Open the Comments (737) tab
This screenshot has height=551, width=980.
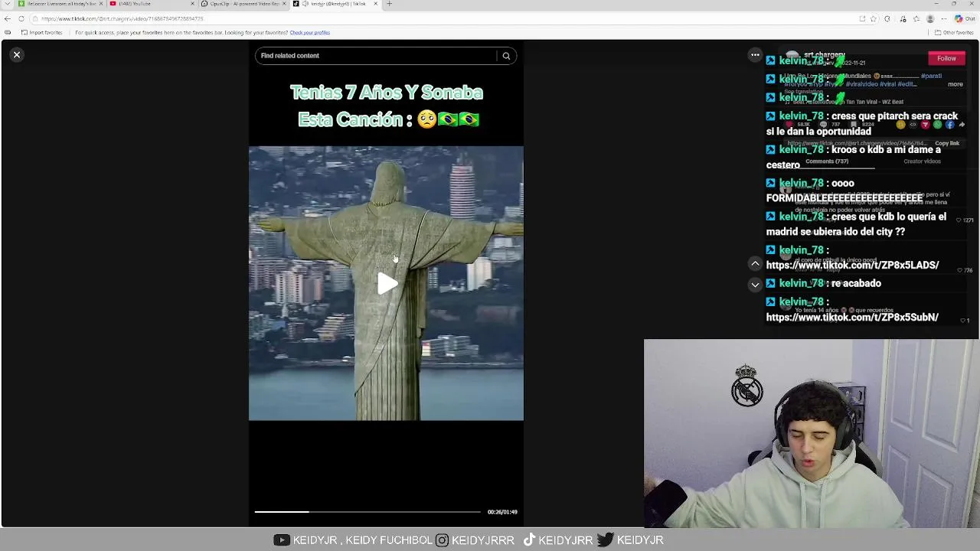click(827, 161)
